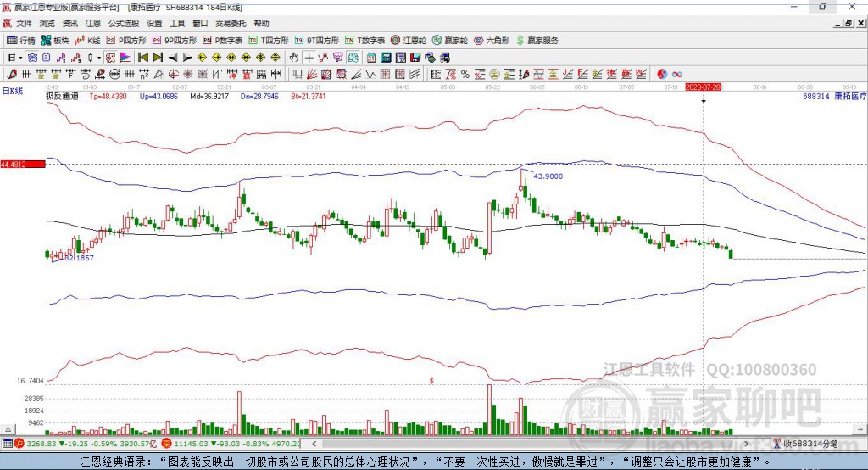Open the P数字表 tool
The height and width of the screenshot is (470, 868).
coord(223,41)
